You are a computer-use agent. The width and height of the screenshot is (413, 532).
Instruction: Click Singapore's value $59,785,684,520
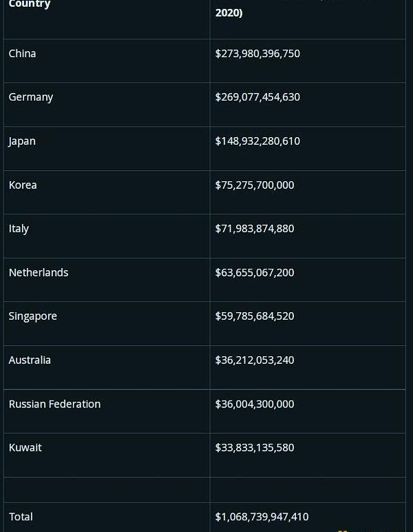point(255,316)
